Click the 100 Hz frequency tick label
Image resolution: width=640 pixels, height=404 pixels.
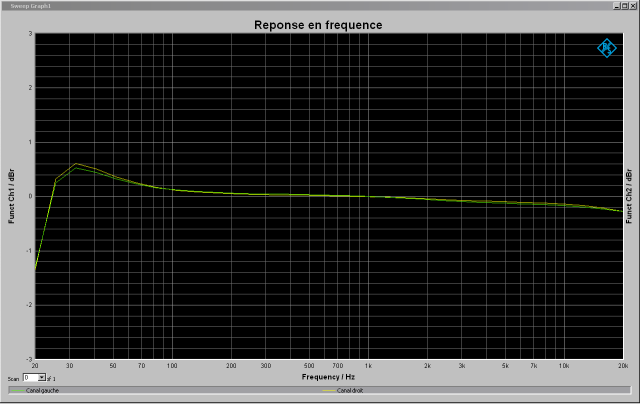click(x=172, y=366)
